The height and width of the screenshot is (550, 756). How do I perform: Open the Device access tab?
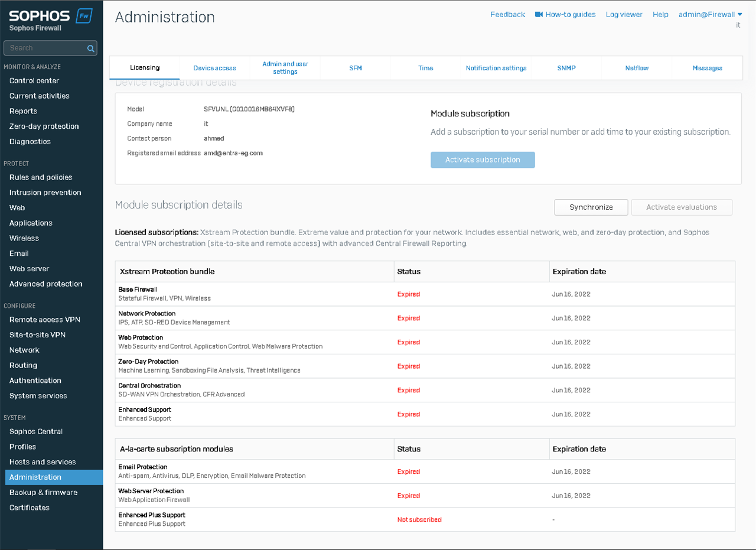coord(214,68)
